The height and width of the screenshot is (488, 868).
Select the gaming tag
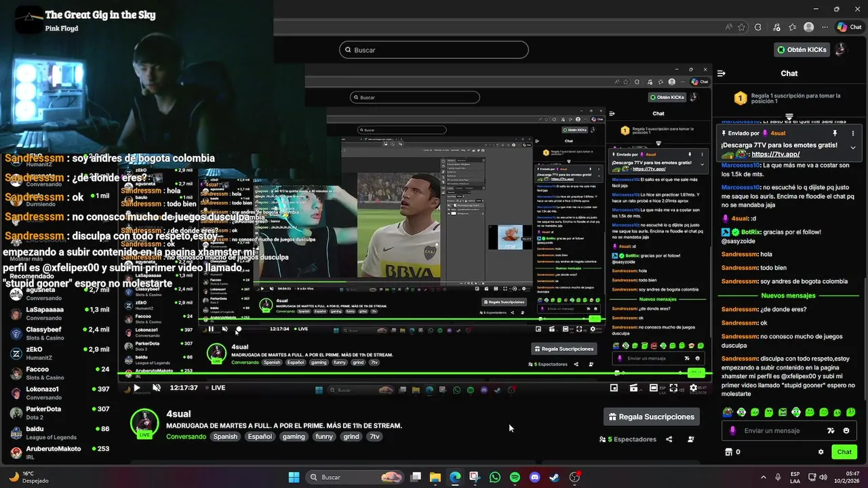coord(294,436)
